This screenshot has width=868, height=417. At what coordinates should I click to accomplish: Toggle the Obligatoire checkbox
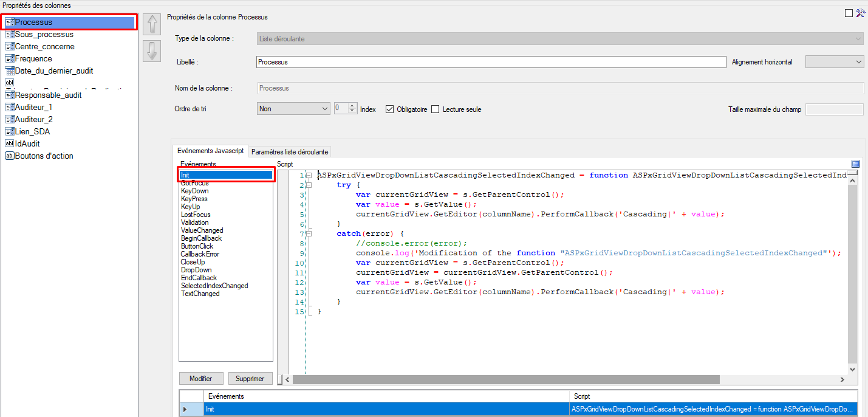coord(390,109)
